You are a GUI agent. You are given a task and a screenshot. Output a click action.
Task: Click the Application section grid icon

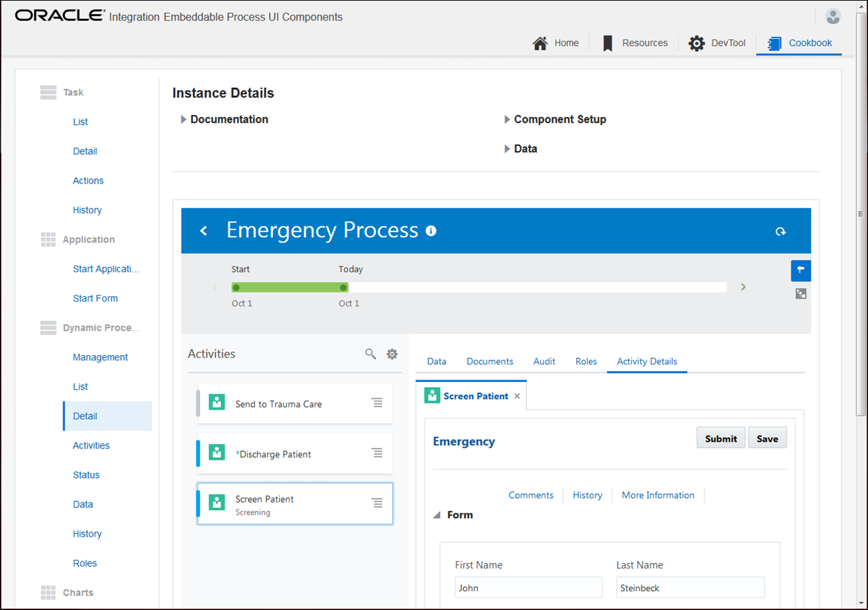click(x=48, y=240)
